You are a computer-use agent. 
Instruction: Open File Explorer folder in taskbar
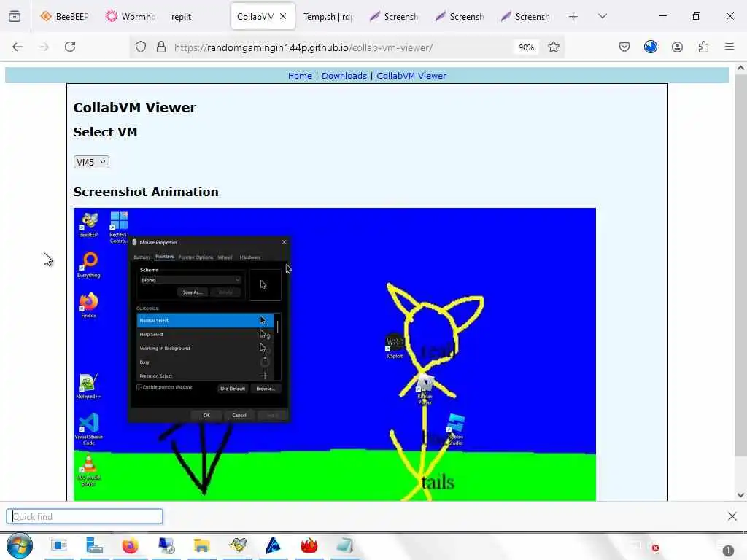[x=201, y=545]
